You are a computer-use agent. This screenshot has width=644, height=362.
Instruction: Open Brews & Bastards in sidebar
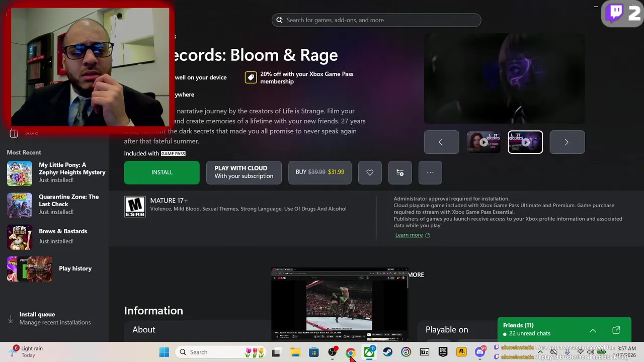(x=56, y=236)
